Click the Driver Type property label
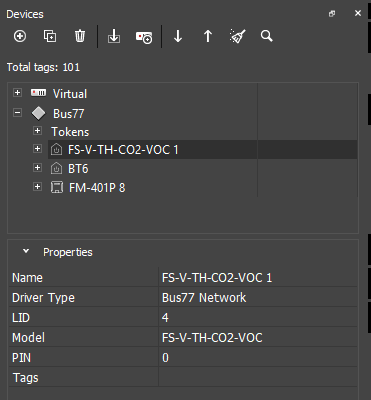 pos(43,298)
